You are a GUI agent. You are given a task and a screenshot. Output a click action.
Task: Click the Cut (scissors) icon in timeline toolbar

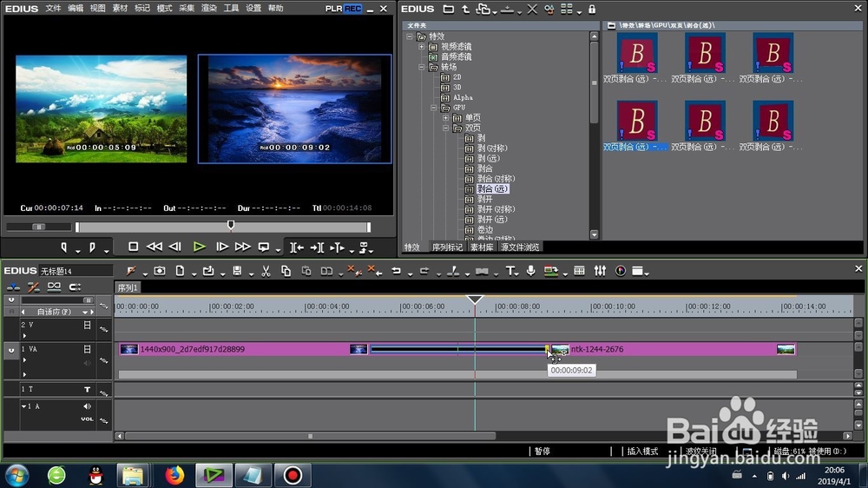tap(266, 271)
